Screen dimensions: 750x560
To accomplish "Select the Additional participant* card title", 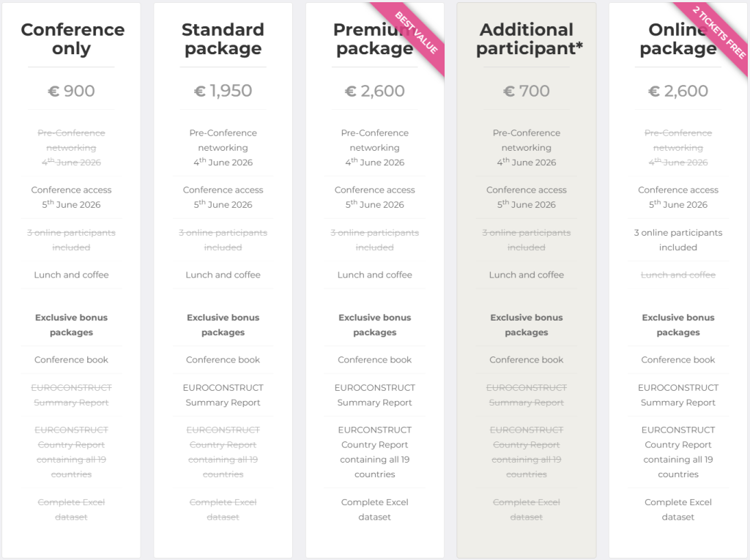I will (526, 40).
